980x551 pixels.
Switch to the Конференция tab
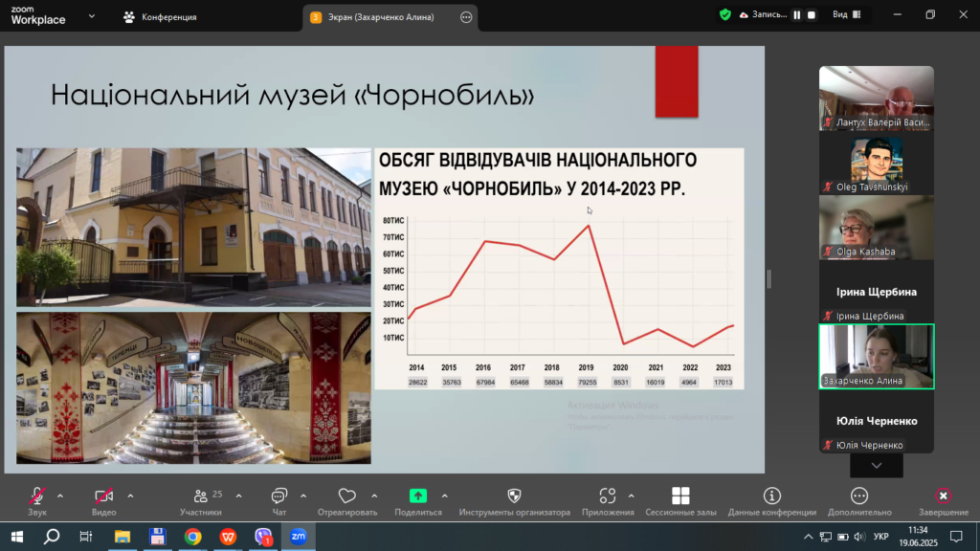pyautogui.click(x=160, y=17)
